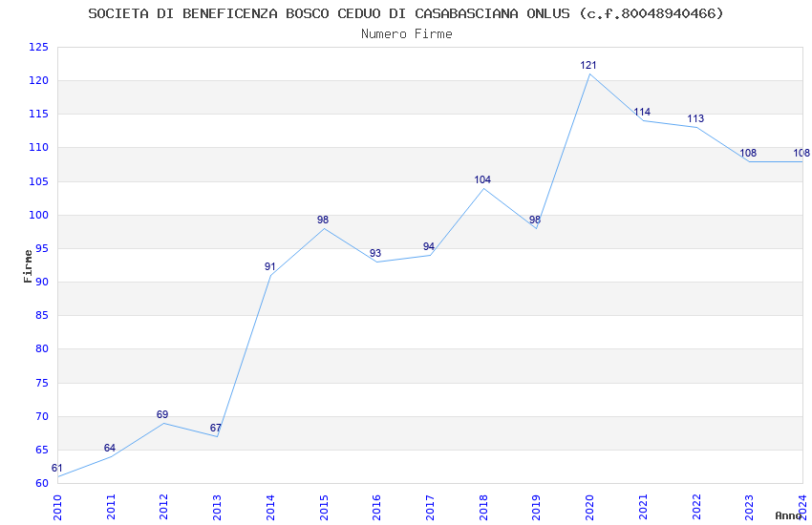
Task: Click y-axis tick 60
Action: (x=42, y=484)
